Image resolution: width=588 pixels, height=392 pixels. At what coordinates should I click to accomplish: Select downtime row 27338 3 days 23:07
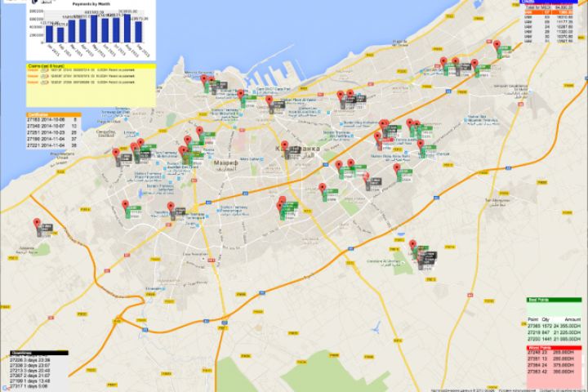30,365
